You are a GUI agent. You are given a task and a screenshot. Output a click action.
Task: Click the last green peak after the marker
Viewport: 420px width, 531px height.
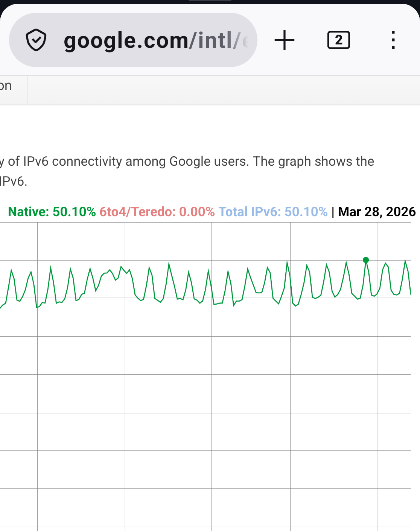click(405, 260)
